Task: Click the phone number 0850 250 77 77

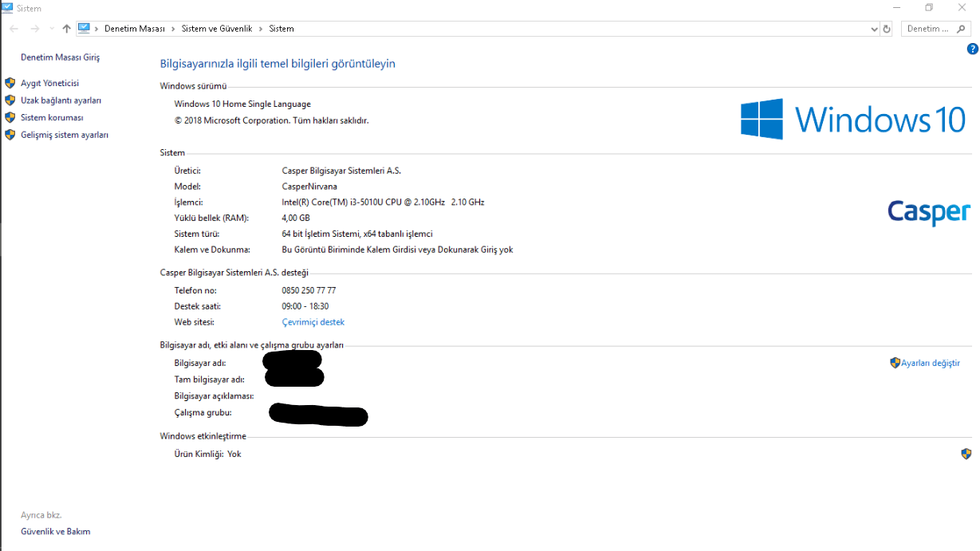Action: click(309, 290)
